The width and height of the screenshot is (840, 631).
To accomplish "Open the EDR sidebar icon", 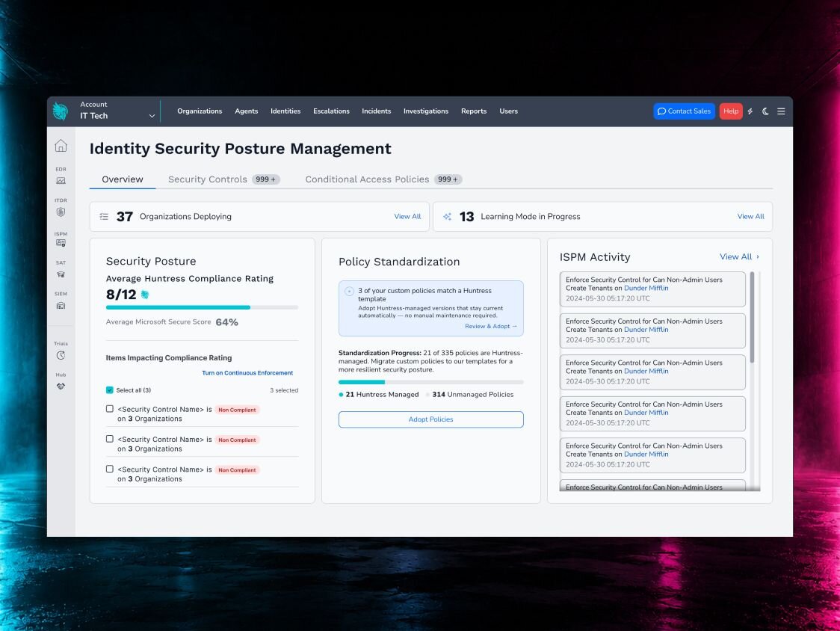I will [61, 181].
